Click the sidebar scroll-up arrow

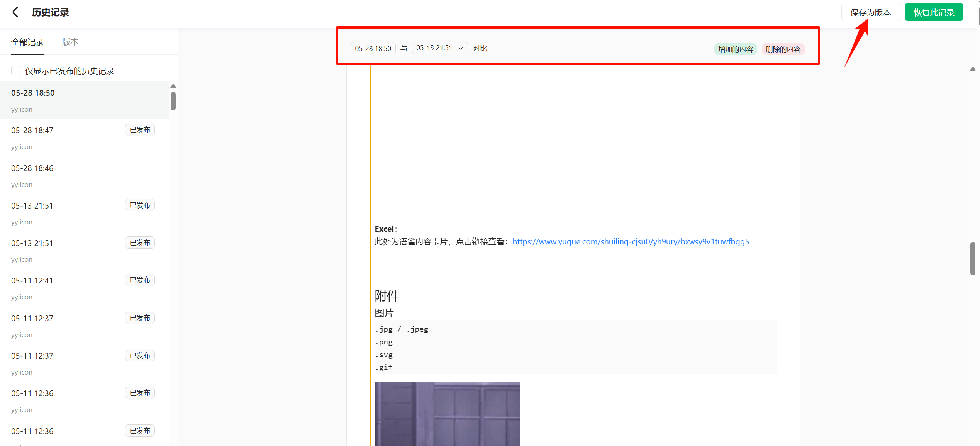pos(173,86)
